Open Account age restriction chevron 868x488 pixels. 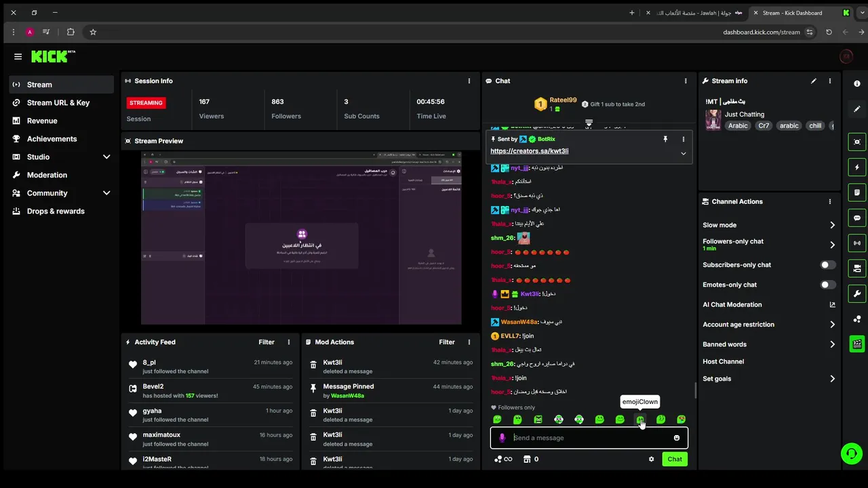[x=832, y=325]
